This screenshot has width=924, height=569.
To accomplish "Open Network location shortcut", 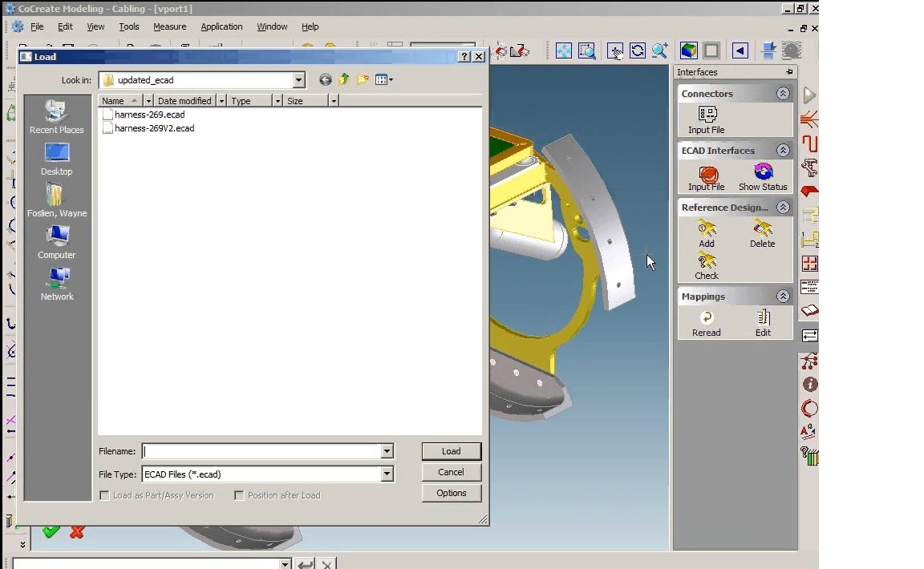I will 57,284.
